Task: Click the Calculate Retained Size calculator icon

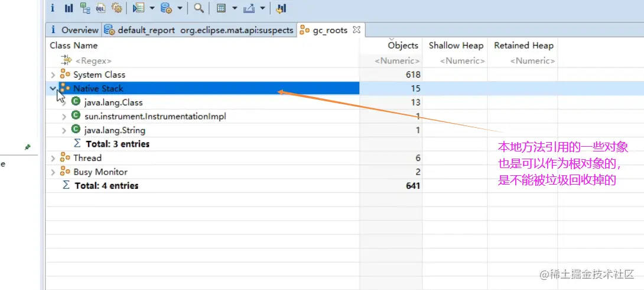Action: pyautogui.click(x=222, y=8)
